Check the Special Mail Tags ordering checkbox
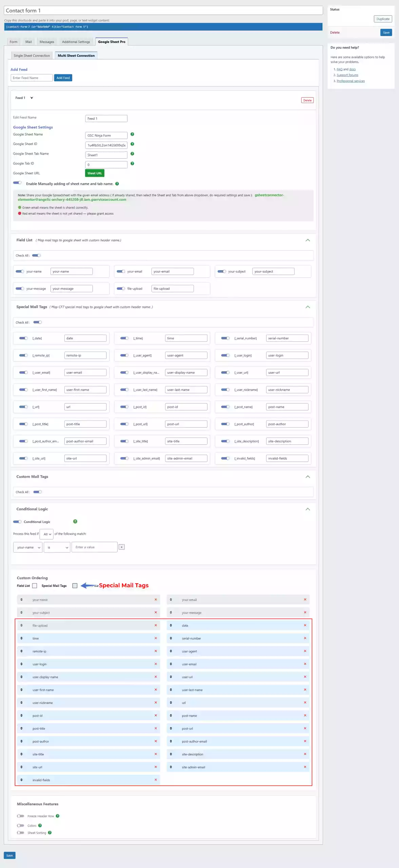This screenshot has width=399, height=868. point(75,586)
